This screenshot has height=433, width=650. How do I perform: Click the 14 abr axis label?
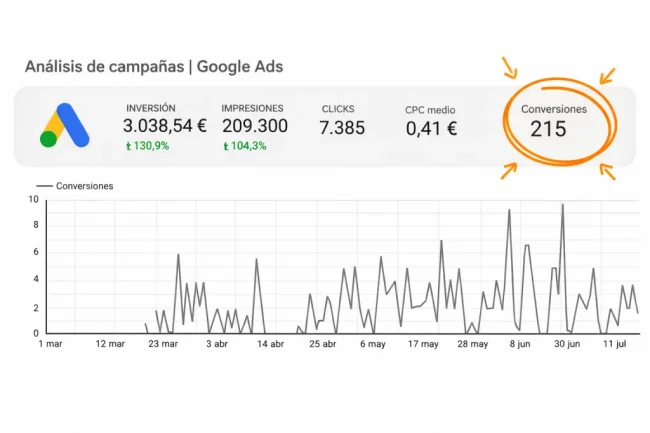270,344
